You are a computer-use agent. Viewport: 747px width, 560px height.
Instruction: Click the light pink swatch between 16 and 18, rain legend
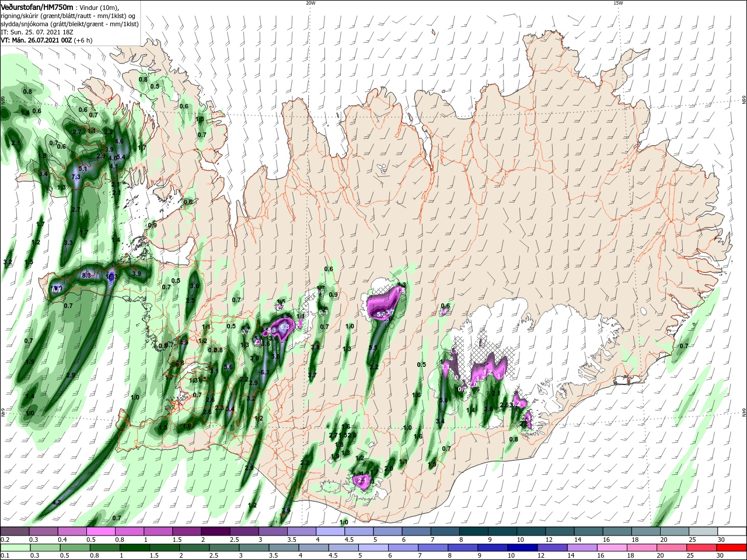[x=612, y=547]
